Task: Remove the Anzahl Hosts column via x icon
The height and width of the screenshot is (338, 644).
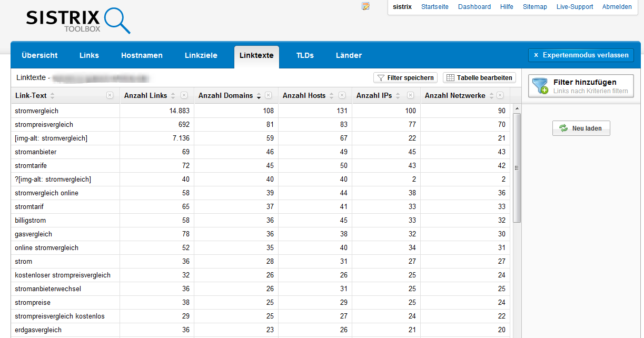Action: pos(342,95)
